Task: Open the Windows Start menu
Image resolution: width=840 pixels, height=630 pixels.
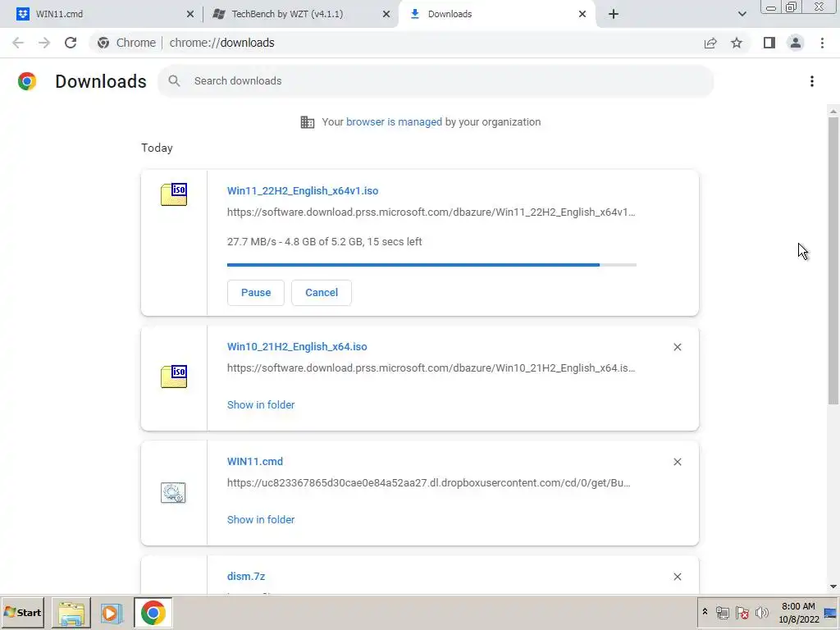Action: 22,612
